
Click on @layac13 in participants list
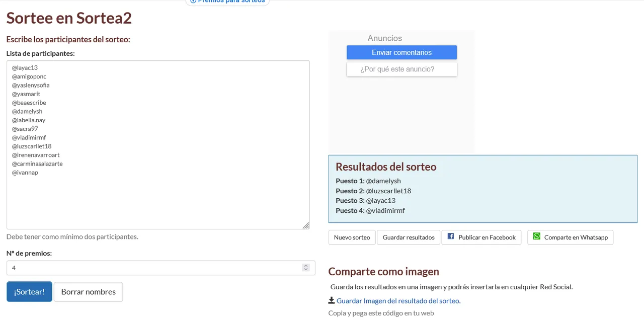[x=25, y=67]
